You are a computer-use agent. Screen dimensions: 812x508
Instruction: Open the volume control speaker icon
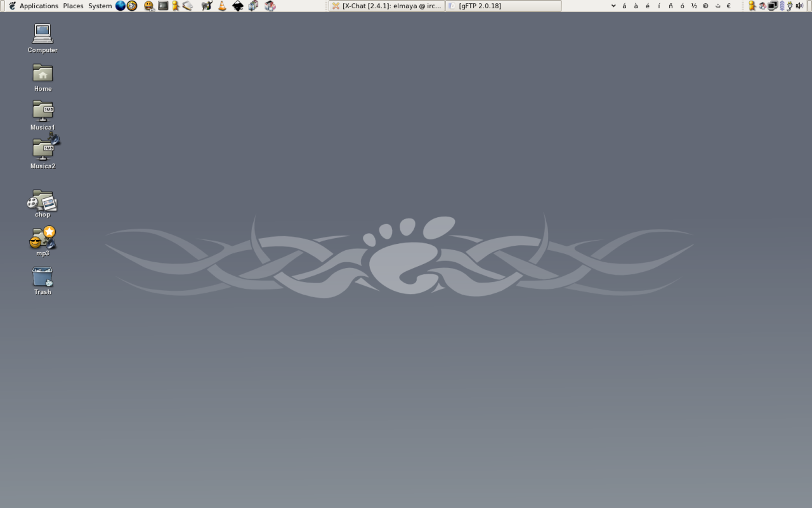pos(799,6)
